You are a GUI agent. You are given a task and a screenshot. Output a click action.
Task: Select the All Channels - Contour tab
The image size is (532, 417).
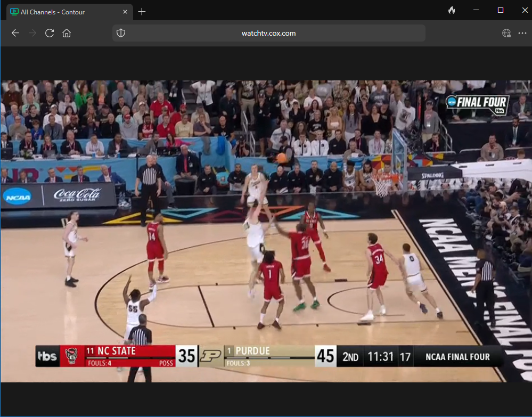(70, 12)
